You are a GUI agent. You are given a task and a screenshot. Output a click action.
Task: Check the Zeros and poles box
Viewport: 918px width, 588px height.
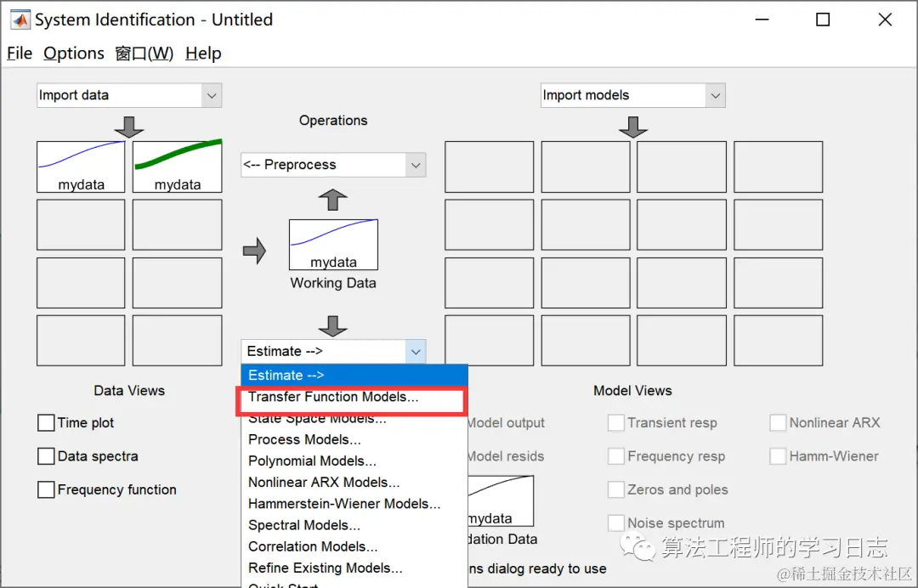click(x=616, y=489)
